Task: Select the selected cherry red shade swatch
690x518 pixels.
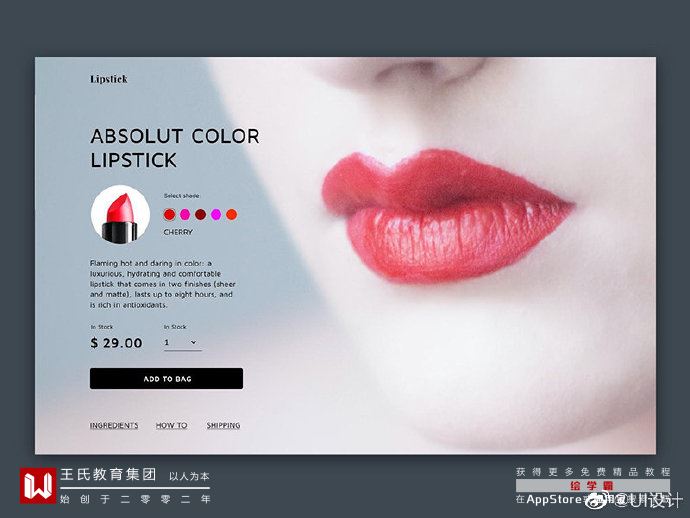Action: click(x=169, y=214)
